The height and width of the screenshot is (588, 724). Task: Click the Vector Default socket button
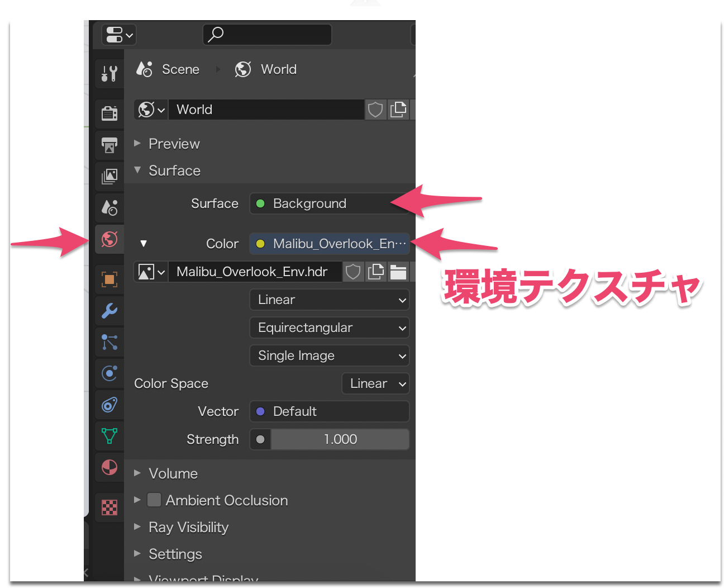pyautogui.click(x=330, y=411)
